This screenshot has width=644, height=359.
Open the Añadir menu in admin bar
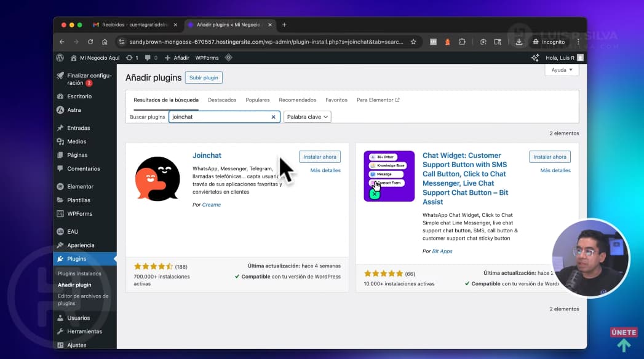pyautogui.click(x=177, y=58)
